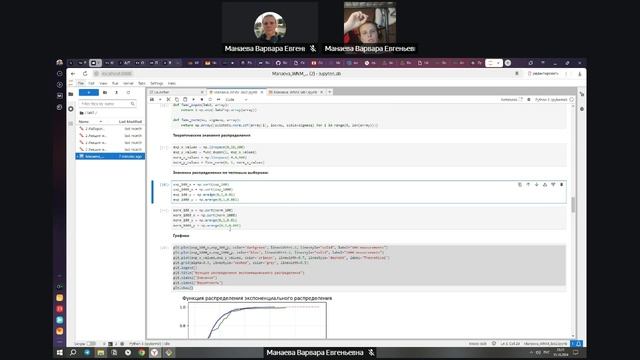Delete the active cell with trash icon
The height and width of the screenshot is (360, 640).
point(562,185)
